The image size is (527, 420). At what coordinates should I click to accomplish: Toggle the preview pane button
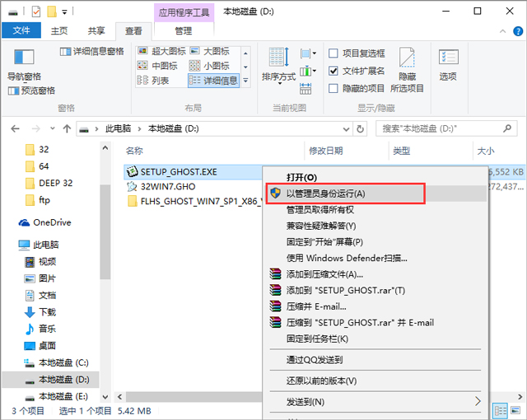point(31,91)
